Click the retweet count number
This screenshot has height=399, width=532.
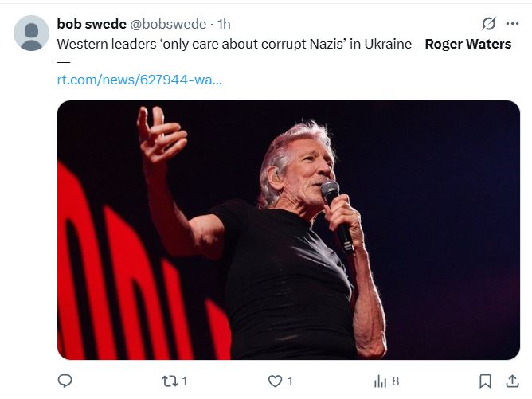(184, 381)
